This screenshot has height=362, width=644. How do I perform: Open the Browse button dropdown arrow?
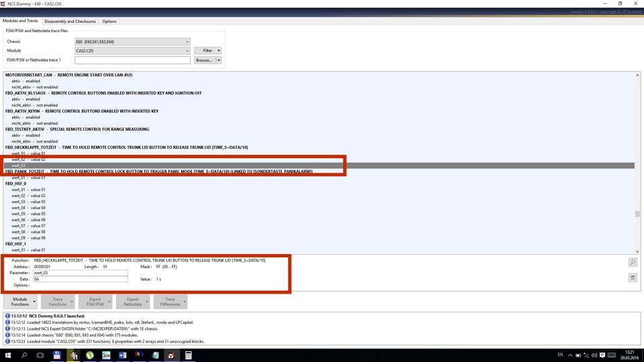pyautogui.click(x=219, y=60)
